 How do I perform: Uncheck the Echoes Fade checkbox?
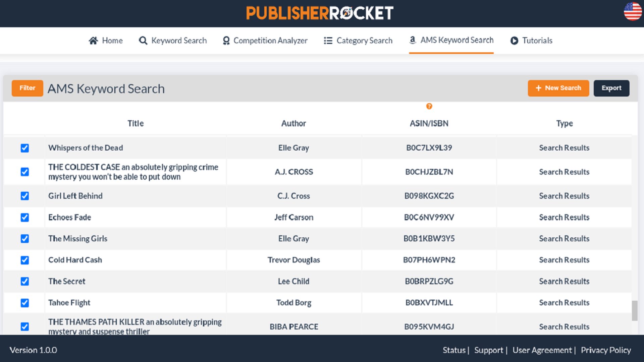[x=24, y=217]
